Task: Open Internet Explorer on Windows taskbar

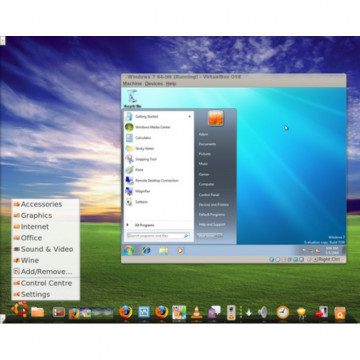Action: coord(146,250)
